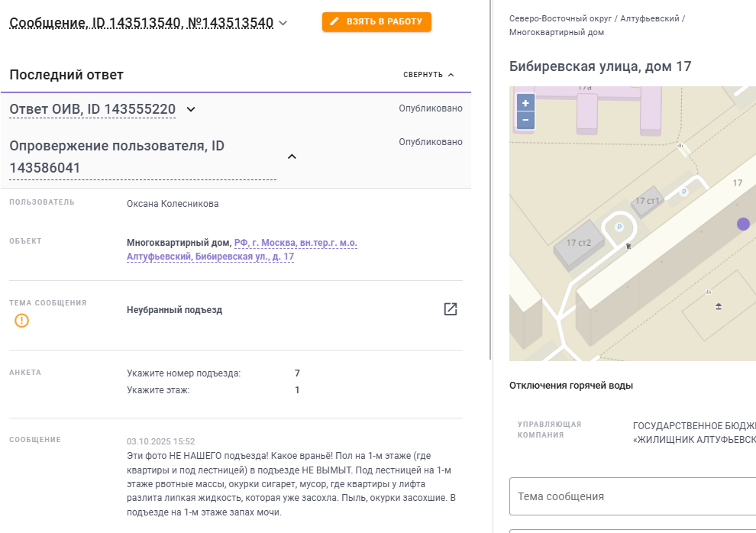Select the purple location marker on the map

point(743,224)
